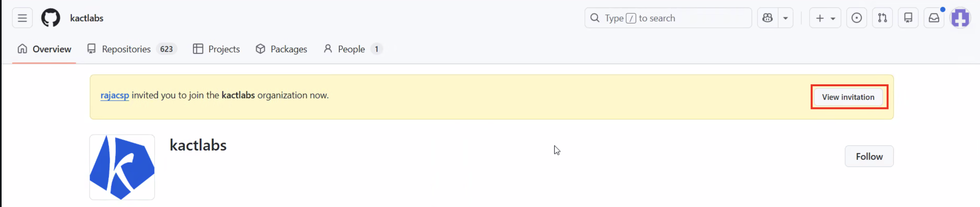980x207 pixels.
Task: Open the Pull requests icon
Action: (x=882, y=18)
